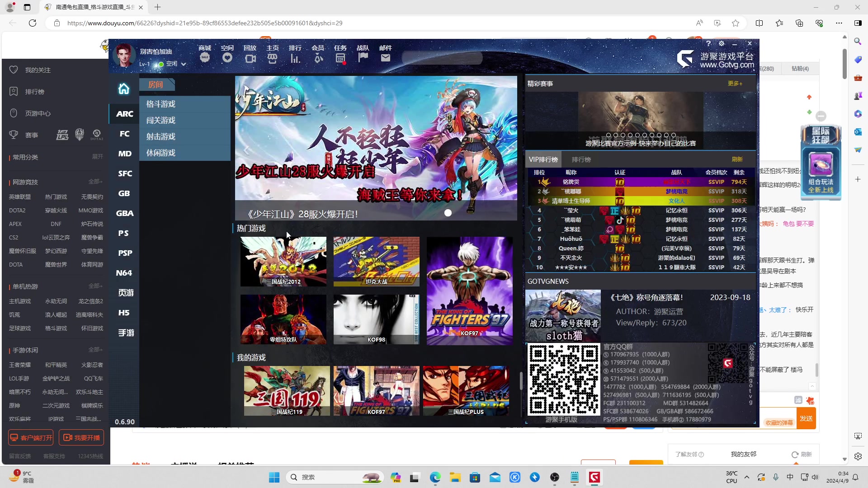Switch to the VIP排行榜 tab
Viewport: 868px width, 488px height.
pyautogui.click(x=543, y=160)
